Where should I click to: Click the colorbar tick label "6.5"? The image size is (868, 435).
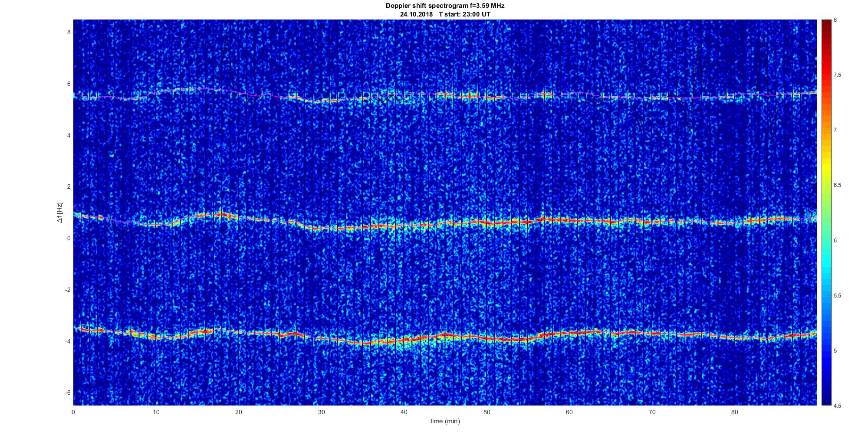[838, 185]
